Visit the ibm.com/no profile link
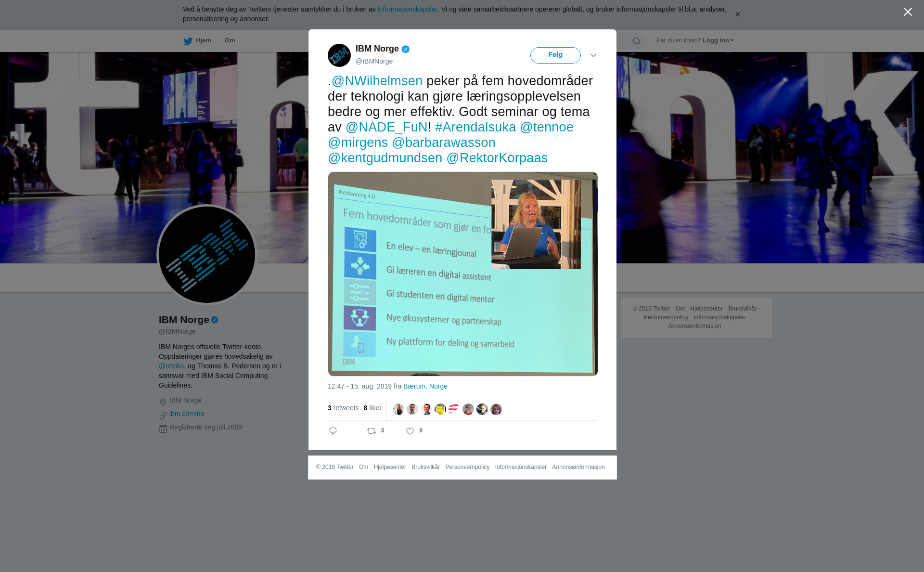The image size is (924, 572). pyautogui.click(x=187, y=414)
